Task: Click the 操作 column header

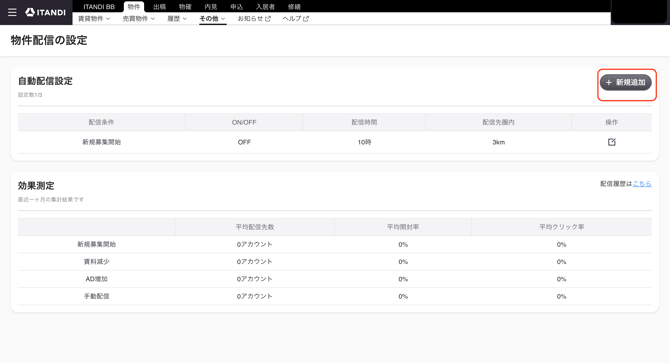Action: [611, 122]
